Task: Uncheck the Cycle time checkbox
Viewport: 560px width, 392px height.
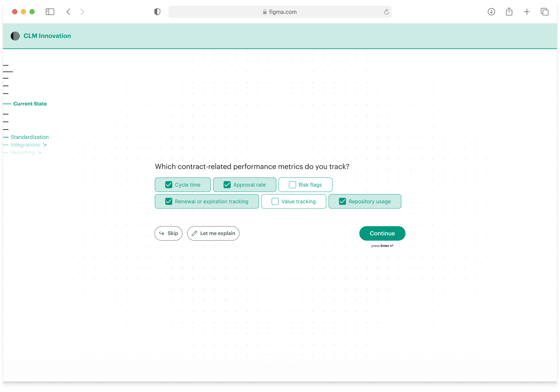Action: (x=169, y=185)
